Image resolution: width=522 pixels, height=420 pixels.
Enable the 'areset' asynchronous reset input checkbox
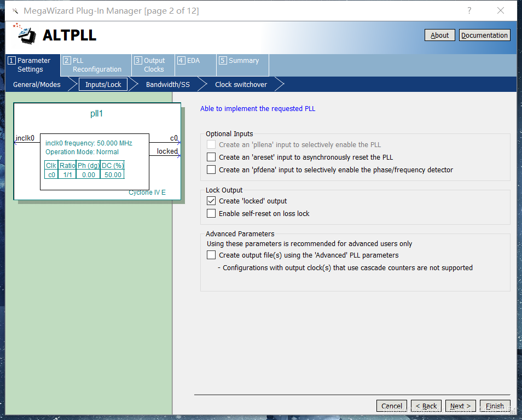click(211, 157)
